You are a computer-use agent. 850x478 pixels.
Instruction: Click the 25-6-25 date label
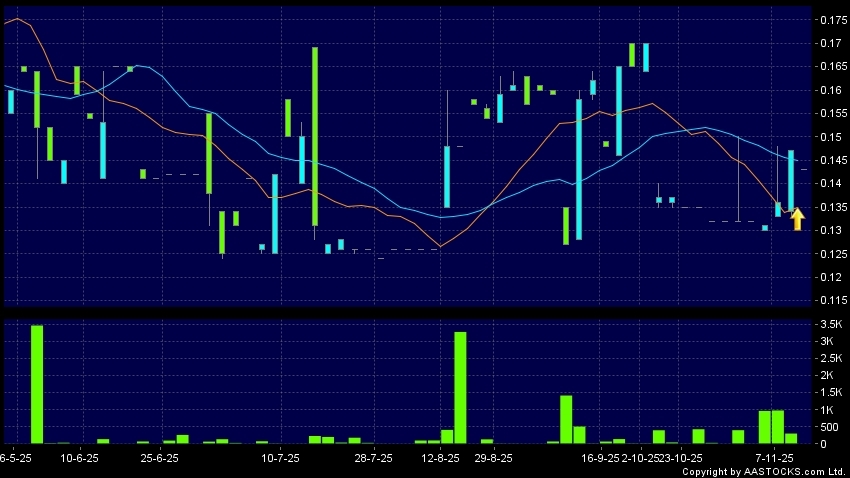click(159, 457)
